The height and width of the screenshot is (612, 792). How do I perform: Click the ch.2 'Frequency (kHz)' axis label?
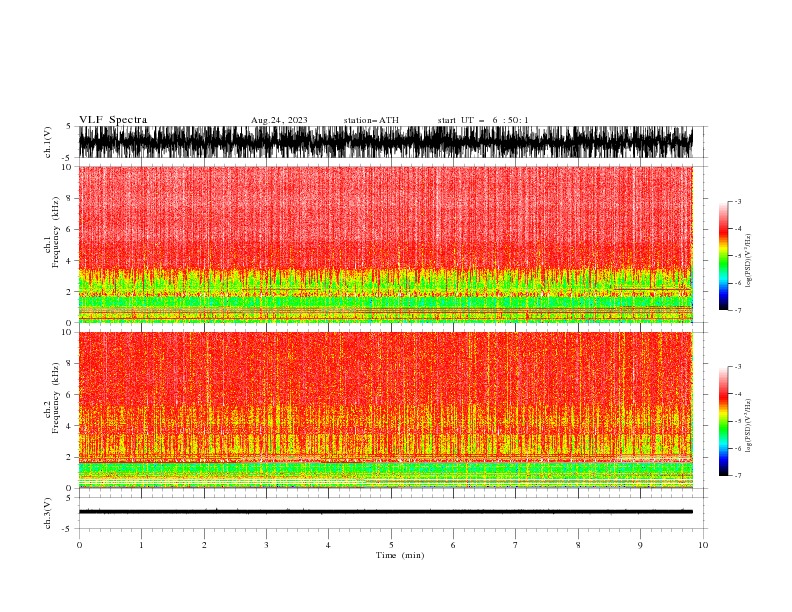point(56,397)
